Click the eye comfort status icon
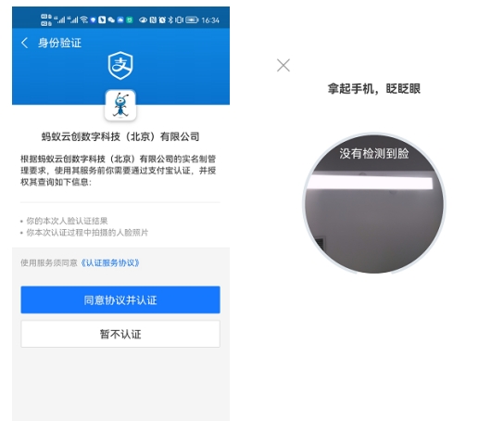Viewport: 504px width, 421px height. (x=143, y=20)
